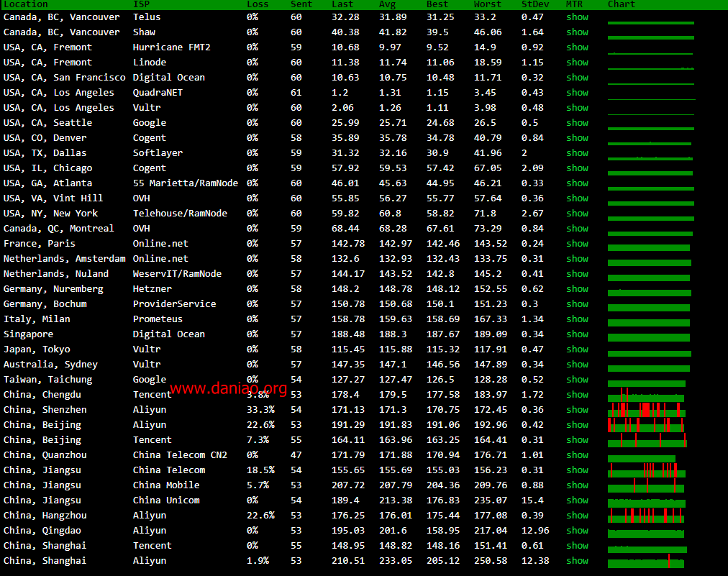Click show for Fremont Linode
This screenshot has height=576, width=728.
(577, 63)
